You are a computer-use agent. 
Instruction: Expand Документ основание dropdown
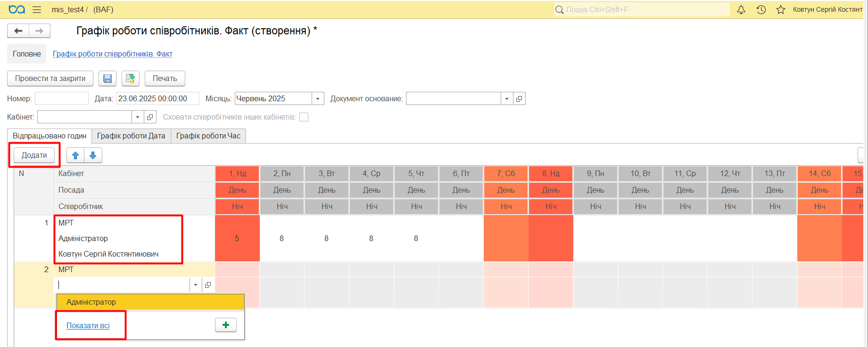pyautogui.click(x=507, y=99)
